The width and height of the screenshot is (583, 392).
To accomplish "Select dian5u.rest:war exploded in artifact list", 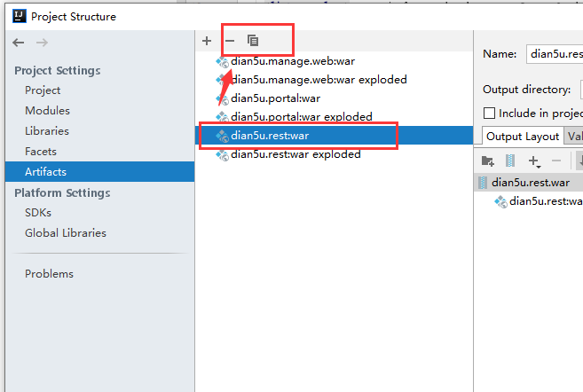I will 295,153.
